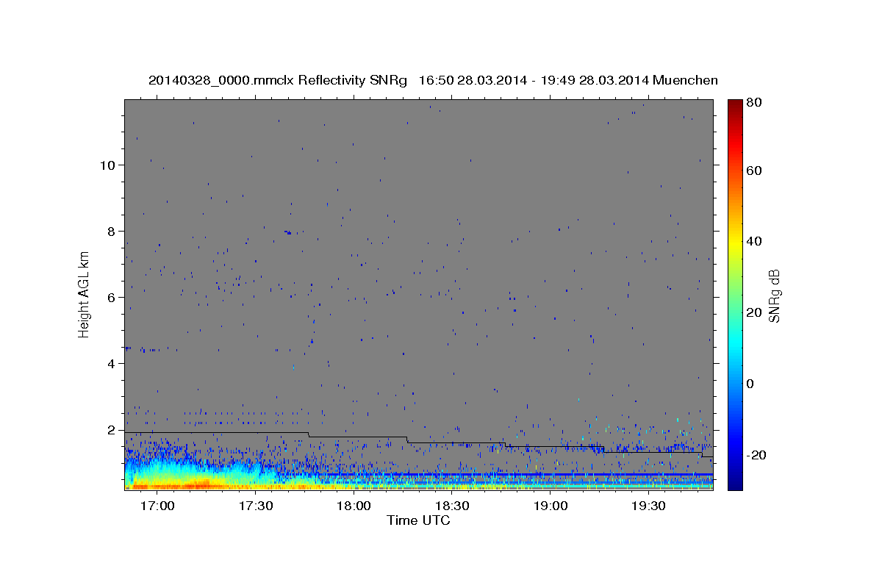Viewport: 882px width, 588px height.
Task: Click the colorbar value 80
Action: (x=754, y=103)
